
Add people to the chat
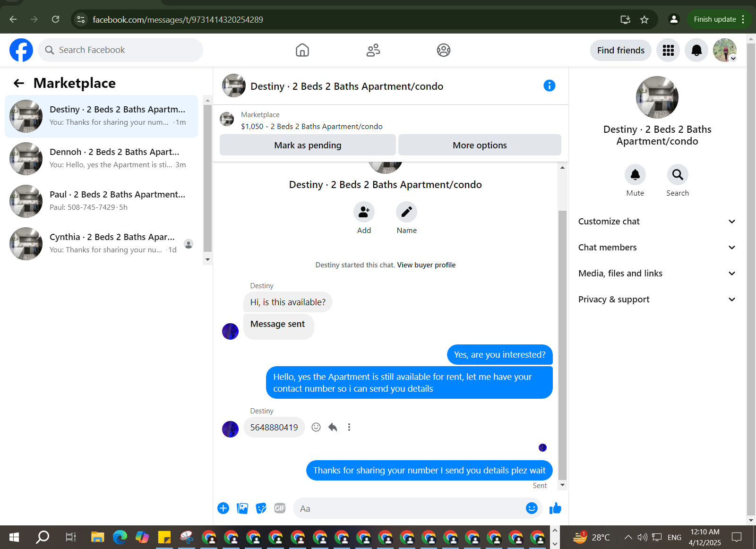click(x=364, y=212)
